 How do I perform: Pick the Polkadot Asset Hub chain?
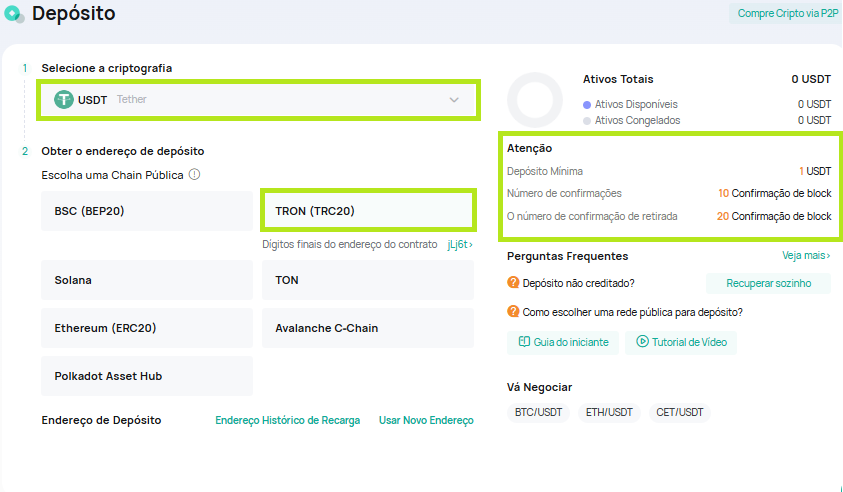147,376
